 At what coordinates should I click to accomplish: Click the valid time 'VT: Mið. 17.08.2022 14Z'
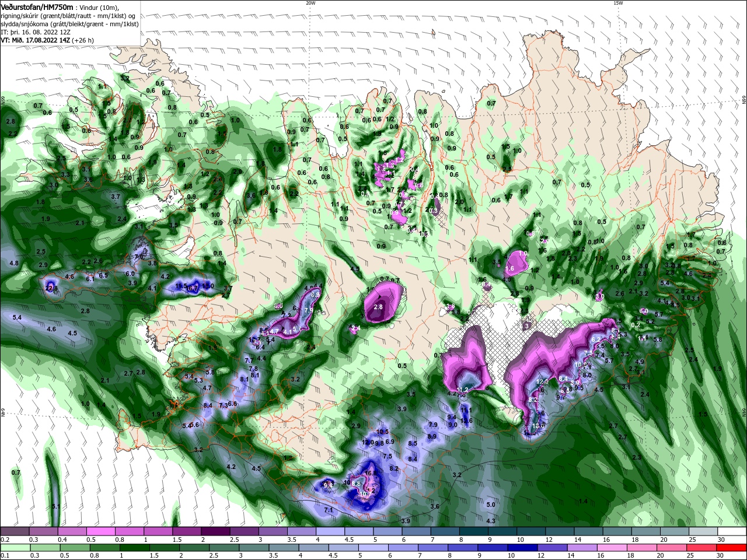click(36, 40)
